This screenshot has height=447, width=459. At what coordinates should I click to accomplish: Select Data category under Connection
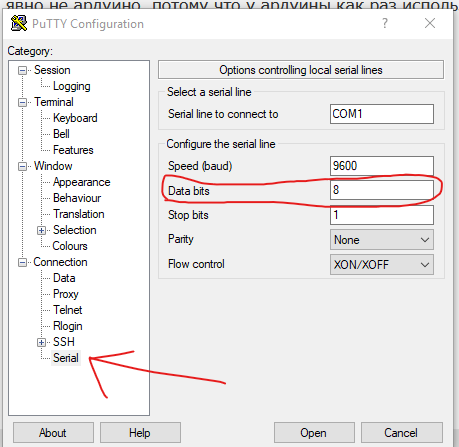[64, 278]
